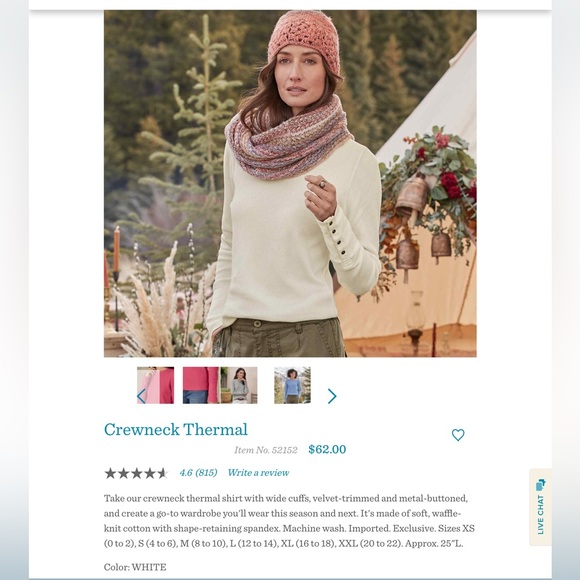The width and height of the screenshot is (580, 580).
Task: Add Crewneck Thermal to wishlist with the heart icon
Action: coord(458,435)
